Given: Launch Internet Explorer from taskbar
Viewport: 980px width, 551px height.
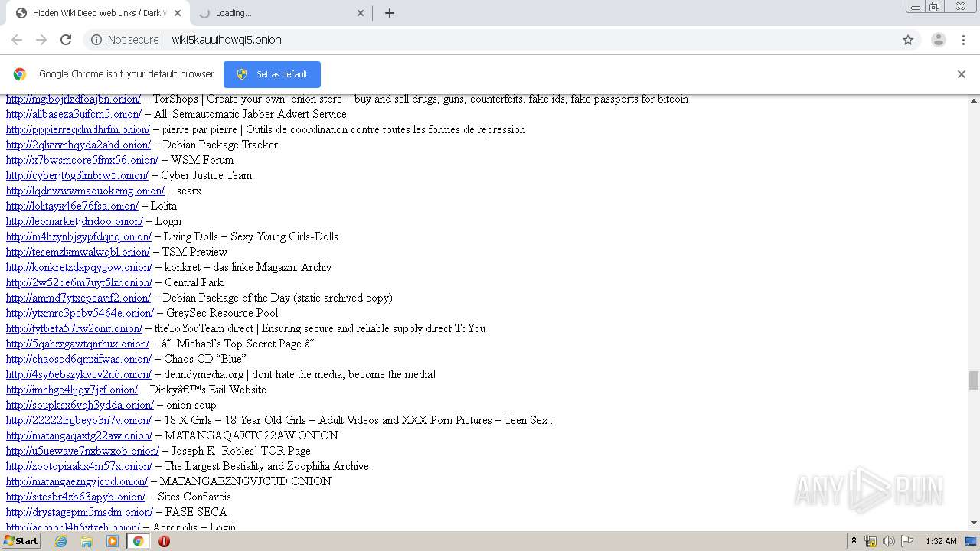Looking at the screenshot, I should [60, 541].
